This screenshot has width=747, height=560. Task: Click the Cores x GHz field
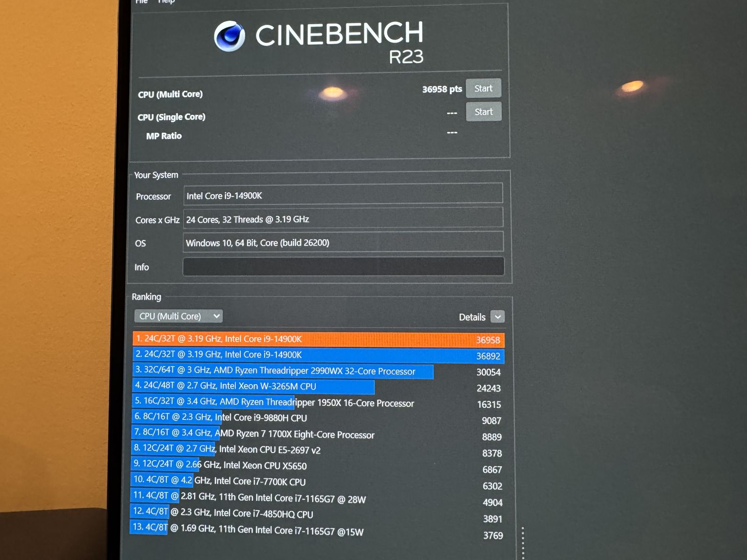click(343, 218)
